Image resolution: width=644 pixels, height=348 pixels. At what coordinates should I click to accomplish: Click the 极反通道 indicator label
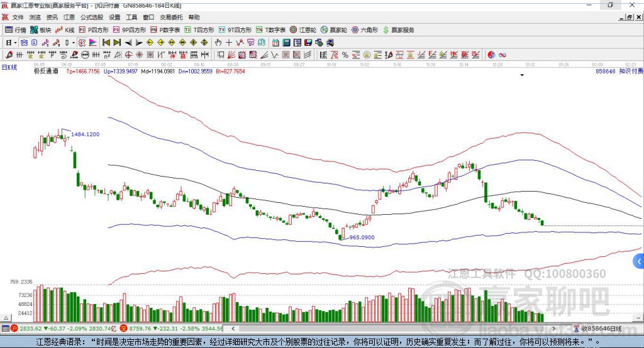coord(46,72)
